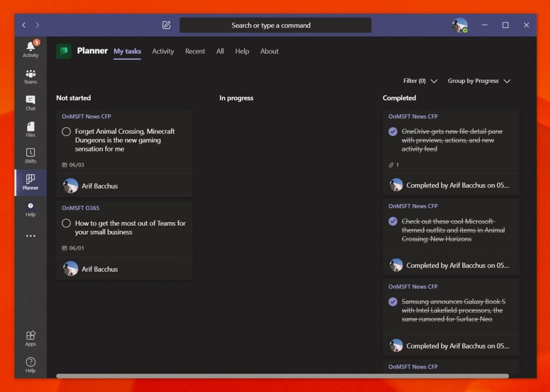Viewport: 550px width, 392px height.
Task: Click Completed by Arif Bacchus under Animal Crossing
Action: tap(458, 265)
